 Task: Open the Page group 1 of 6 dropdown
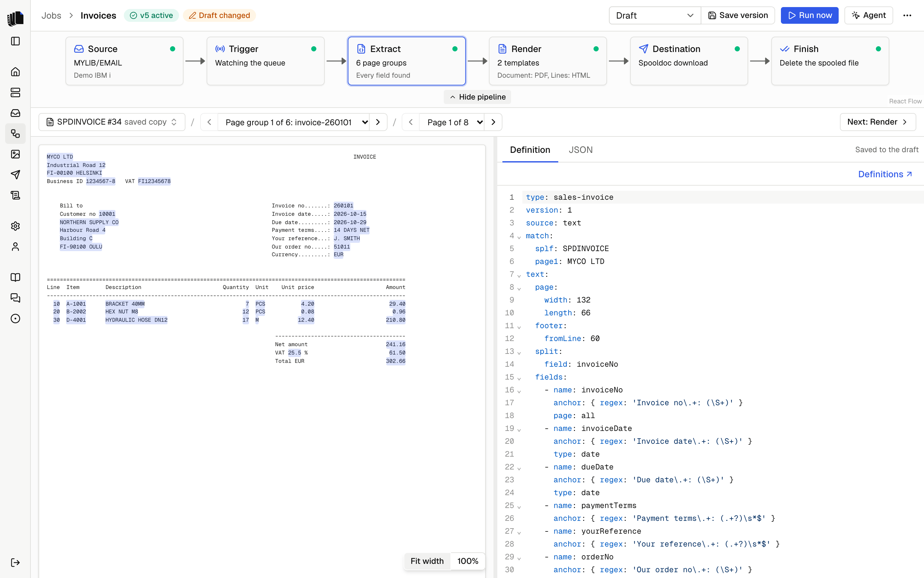point(294,122)
